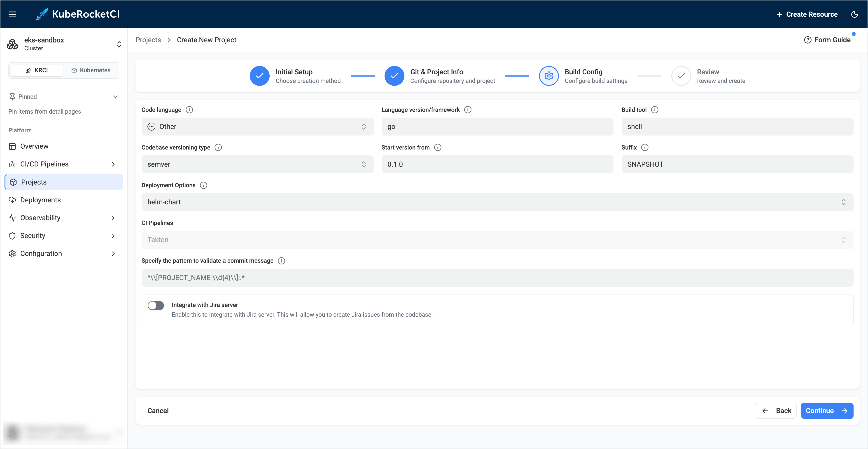Go Back to previous step

(x=776, y=411)
